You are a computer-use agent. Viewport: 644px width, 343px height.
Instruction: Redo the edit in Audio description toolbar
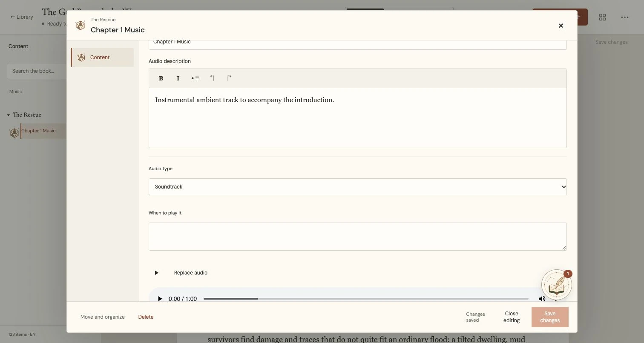229,78
